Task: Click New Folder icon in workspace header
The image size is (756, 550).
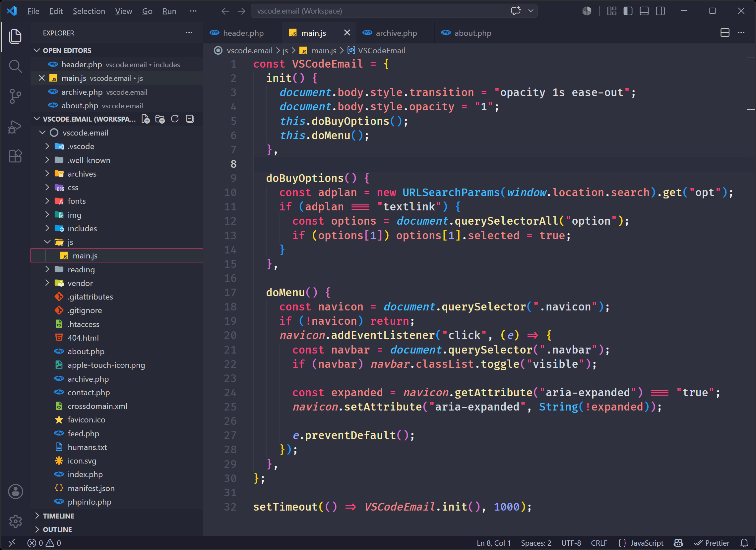Action: coord(160,119)
